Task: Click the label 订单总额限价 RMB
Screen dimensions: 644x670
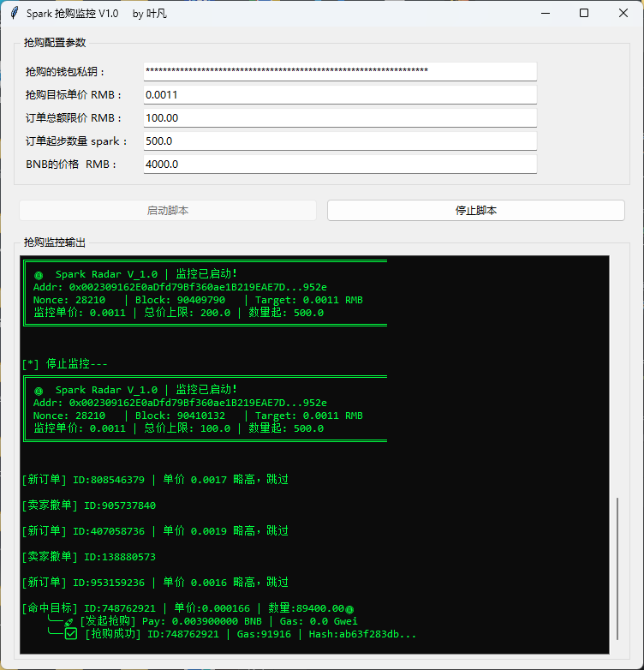Action: (x=73, y=118)
